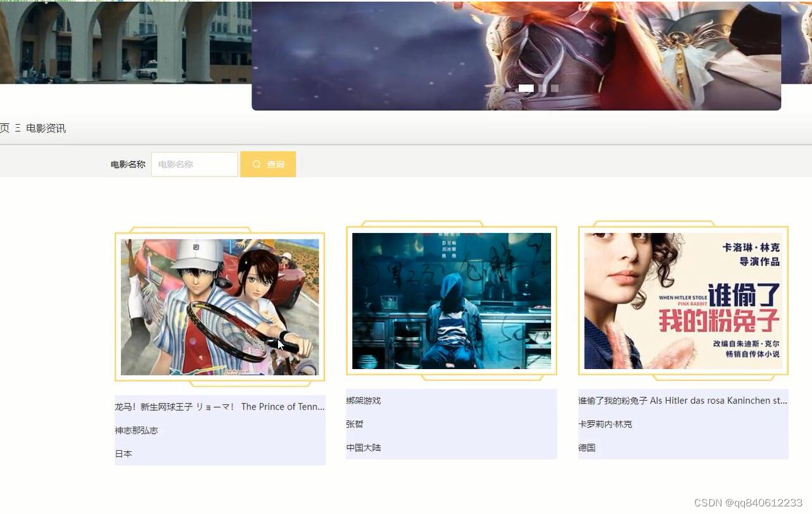Click the title 谁偷了我的粉兔子 Als Hitler
Screen dimensions: 812x514
pos(683,401)
